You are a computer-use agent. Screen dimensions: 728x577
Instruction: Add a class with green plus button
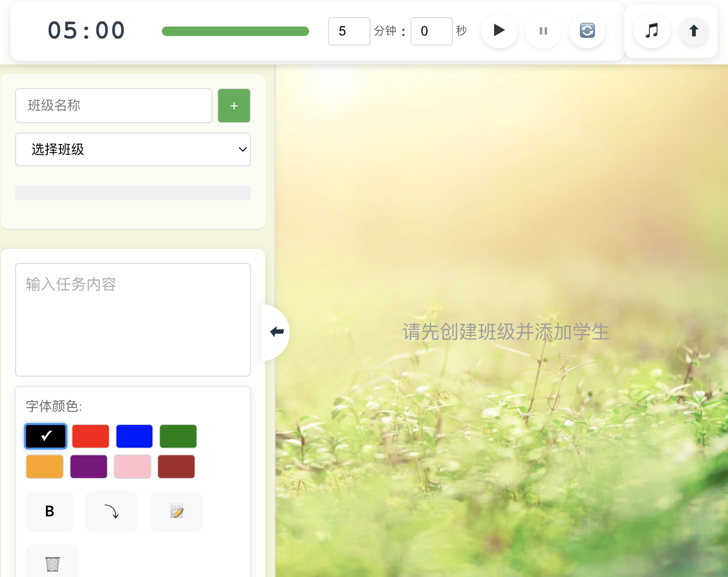point(234,105)
